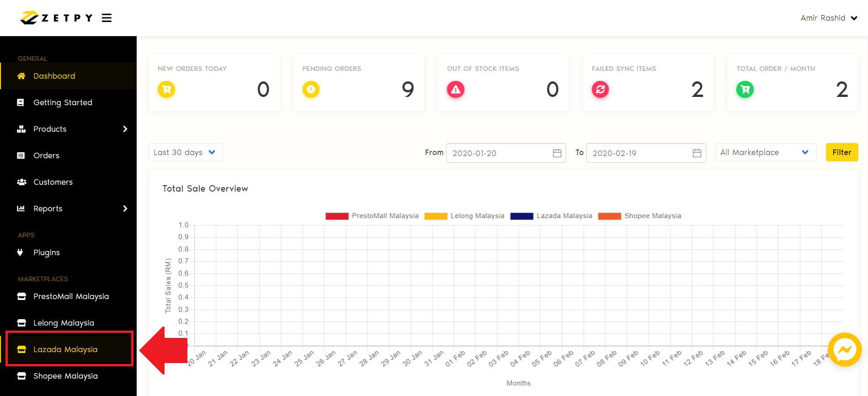
Task: Open the Customers page
Action: pyautogui.click(x=69, y=182)
